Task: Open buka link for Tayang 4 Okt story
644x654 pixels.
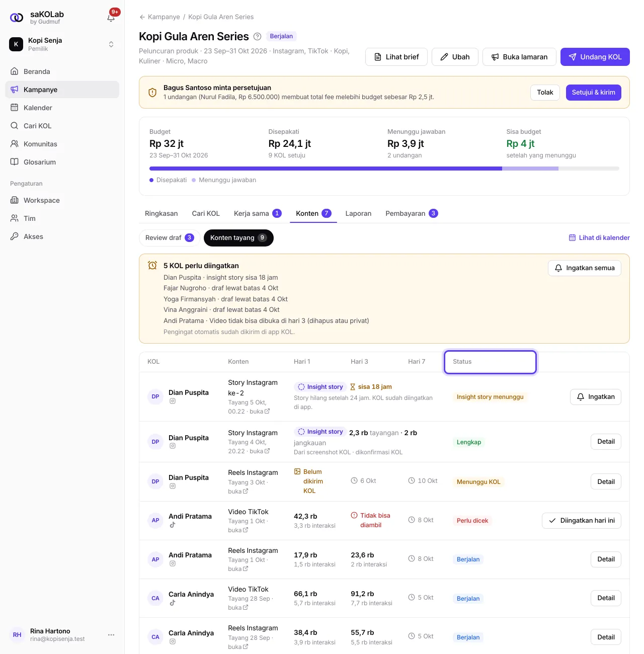Action: [260, 451]
